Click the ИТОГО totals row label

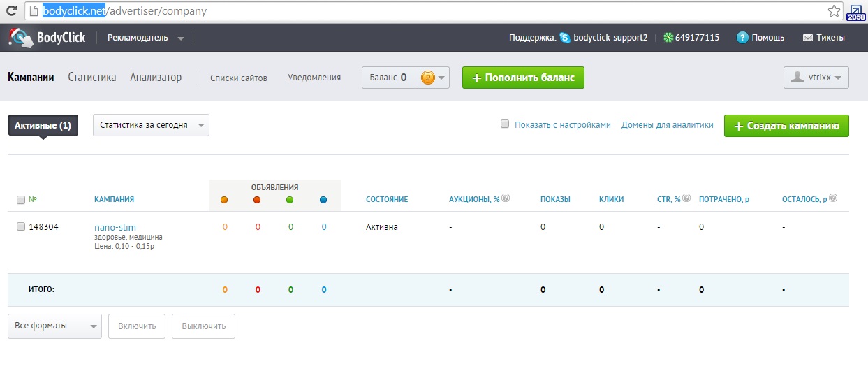(x=41, y=289)
